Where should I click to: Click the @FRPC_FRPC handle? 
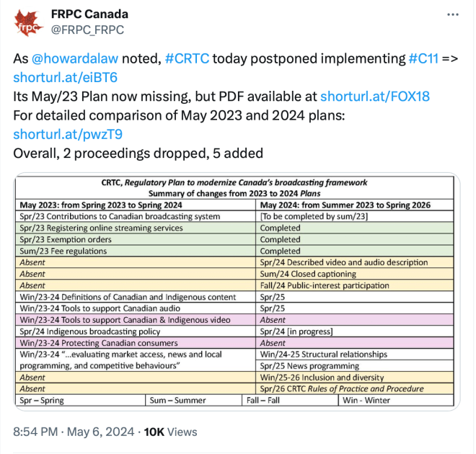tap(88, 30)
